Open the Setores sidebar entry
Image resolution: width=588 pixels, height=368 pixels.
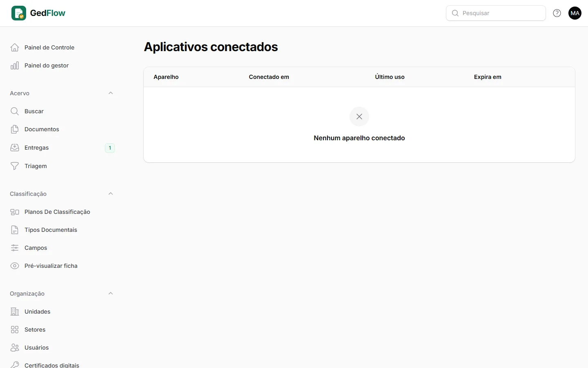(62, 330)
